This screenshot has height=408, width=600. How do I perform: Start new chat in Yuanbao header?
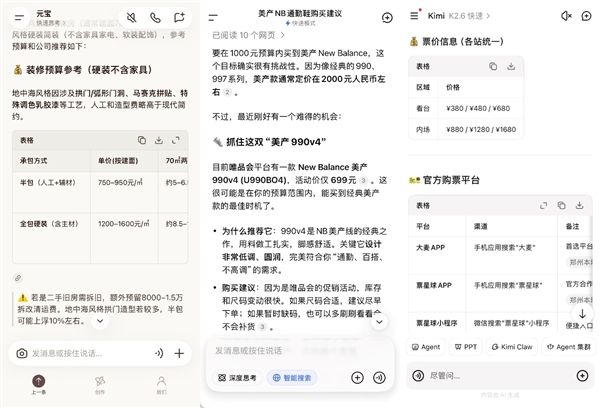tap(179, 18)
